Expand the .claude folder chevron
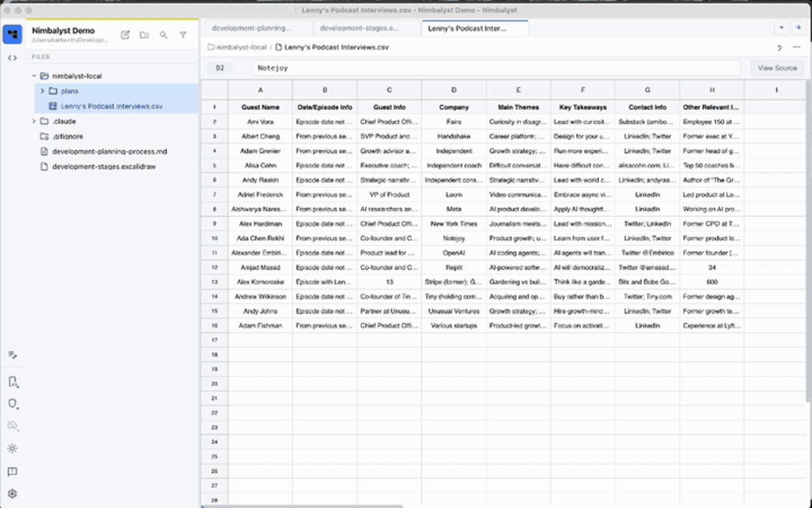 click(x=34, y=121)
